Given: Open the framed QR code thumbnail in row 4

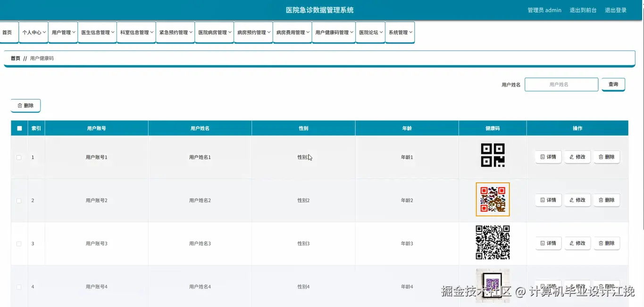Looking at the screenshot, I should tap(493, 286).
